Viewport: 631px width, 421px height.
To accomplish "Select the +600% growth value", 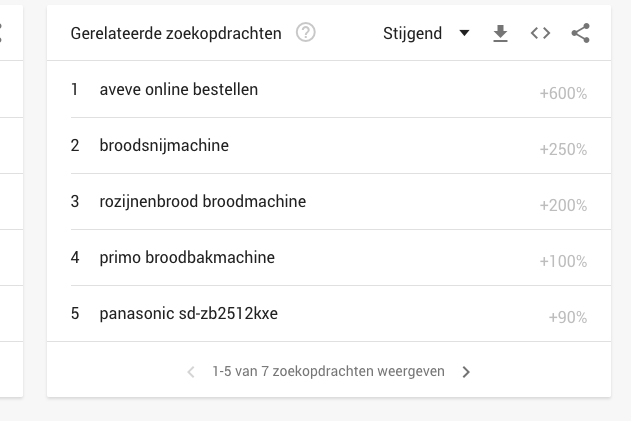I will (563, 93).
